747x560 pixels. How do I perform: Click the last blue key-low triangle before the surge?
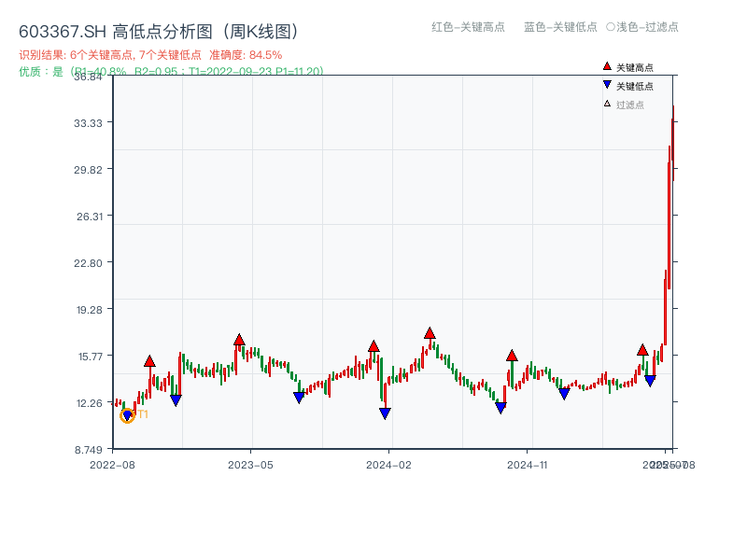[650, 381]
